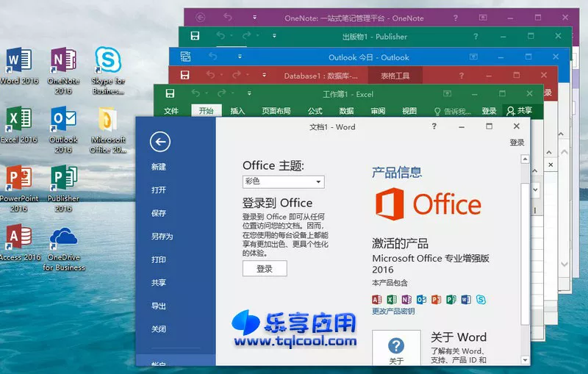Click the Excel 共享 button
The width and height of the screenshot is (588, 374).
pos(520,110)
